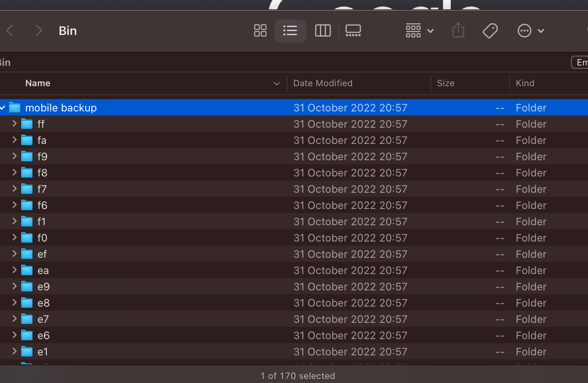Expand the ff folder
The height and width of the screenshot is (383, 588).
[15, 124]
